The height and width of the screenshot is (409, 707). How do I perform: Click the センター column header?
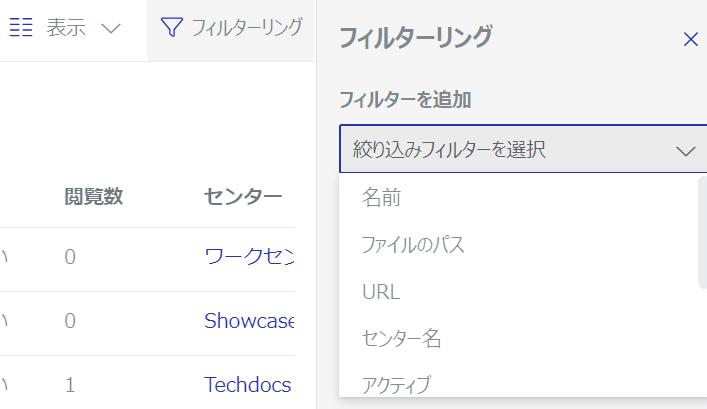(243, 197)
